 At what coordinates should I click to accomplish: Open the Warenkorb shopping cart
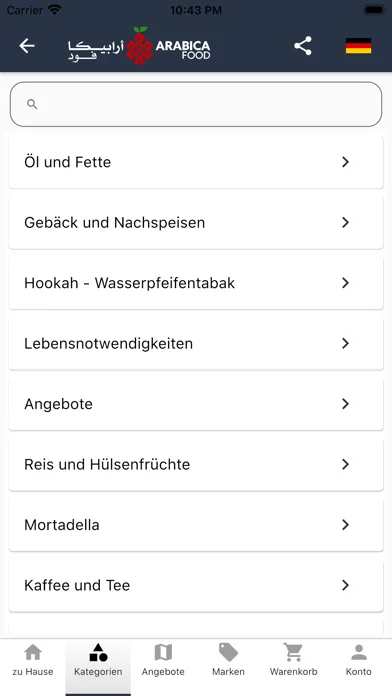click(293, 660)
